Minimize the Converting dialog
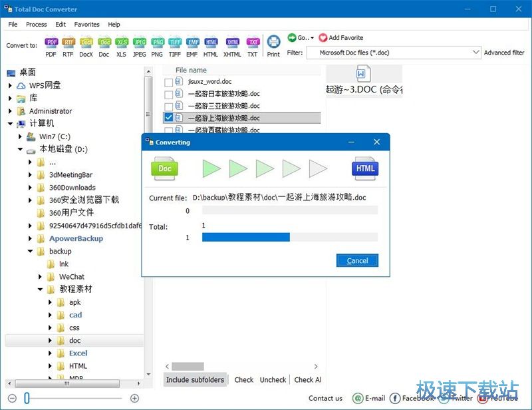The image size is (532, 410). (352, 142)
